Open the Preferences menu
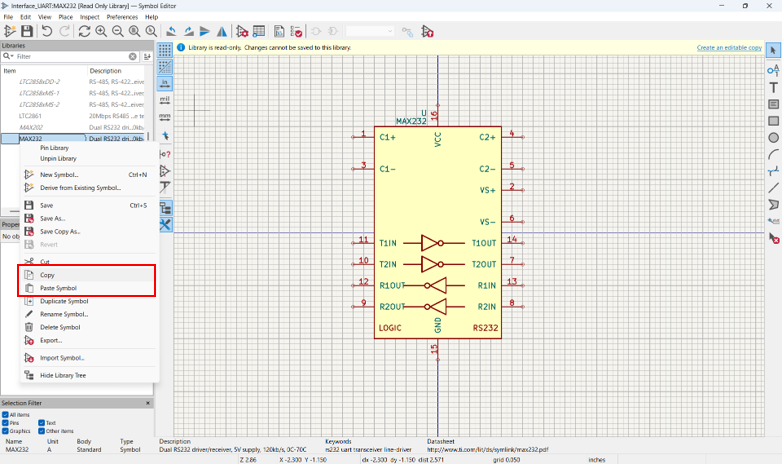Viewport: 782px width, 464px height. 122,17
